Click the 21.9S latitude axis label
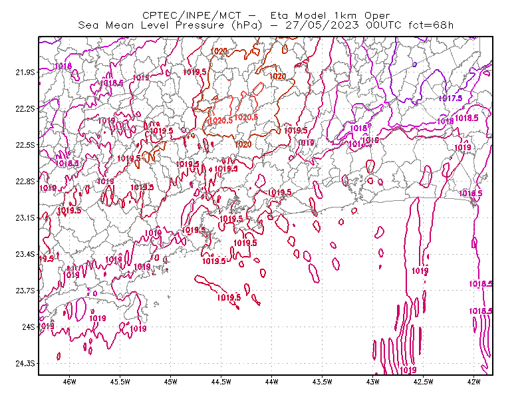Viewport: 532px width, 411px height. pos(25,72)
